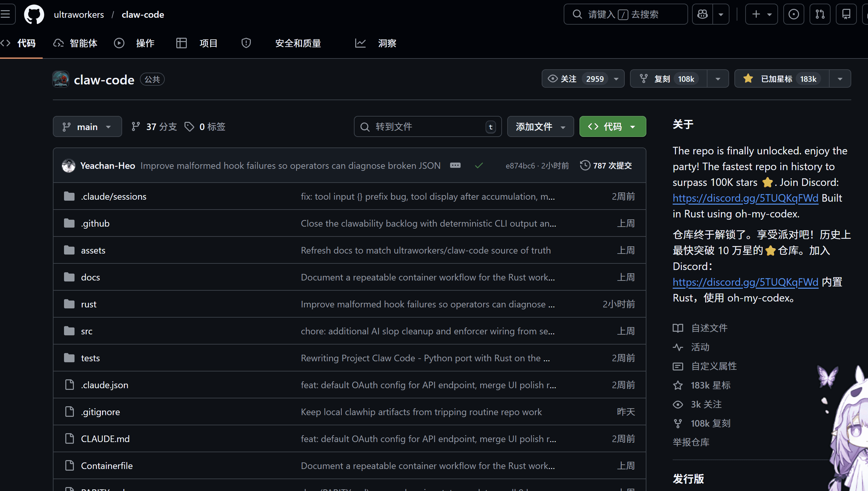This screenshot has width=868, height=491.
Task: Expand the Copilot dropdown arrow in header
Action: (721, 14)
